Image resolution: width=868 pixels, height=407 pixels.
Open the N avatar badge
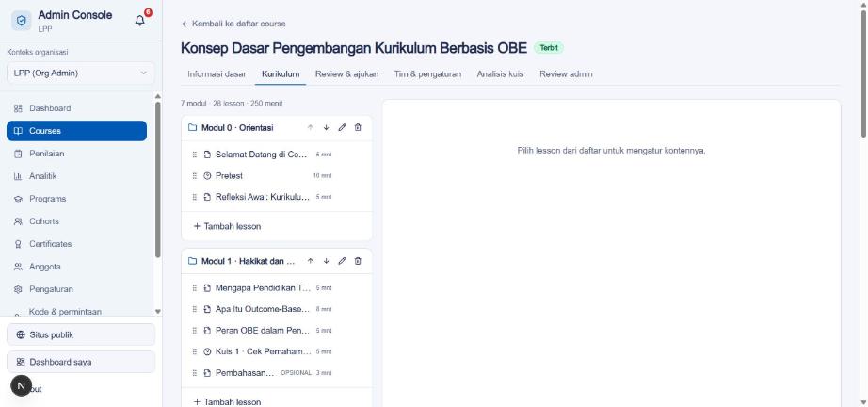[21, 385]
